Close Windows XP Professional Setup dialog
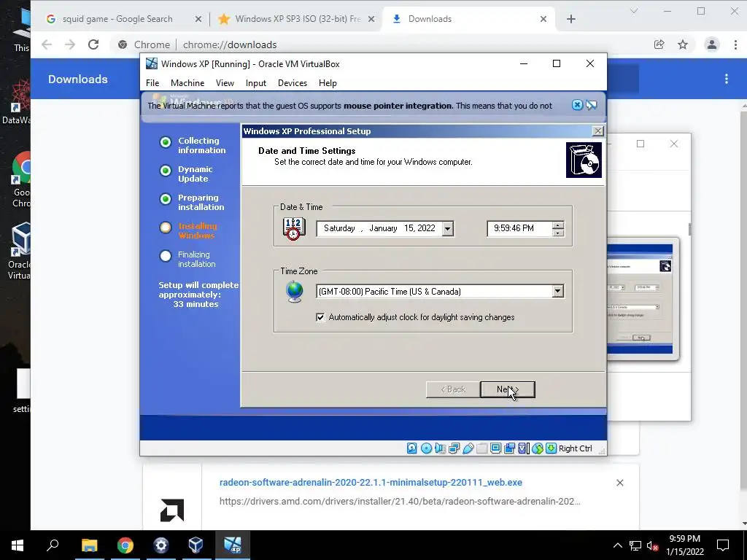The image size is (747, 560). coord(597,131)
